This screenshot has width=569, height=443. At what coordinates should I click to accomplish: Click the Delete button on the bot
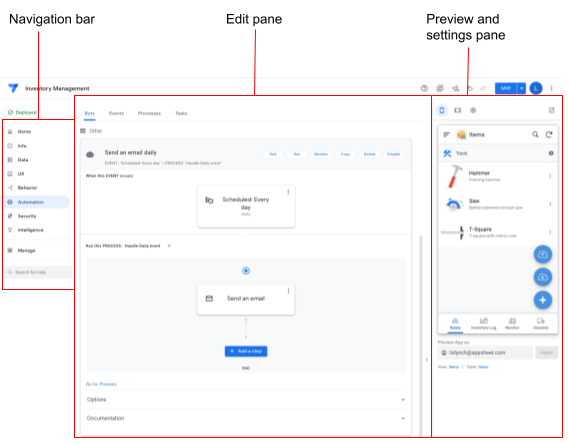tap(369, 154)
